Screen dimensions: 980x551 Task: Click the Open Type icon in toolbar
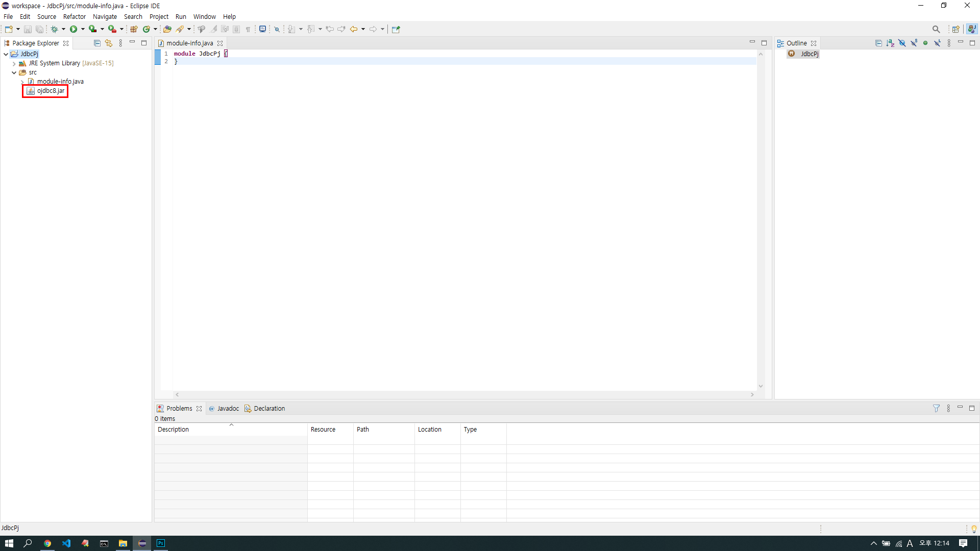[167, 29]
